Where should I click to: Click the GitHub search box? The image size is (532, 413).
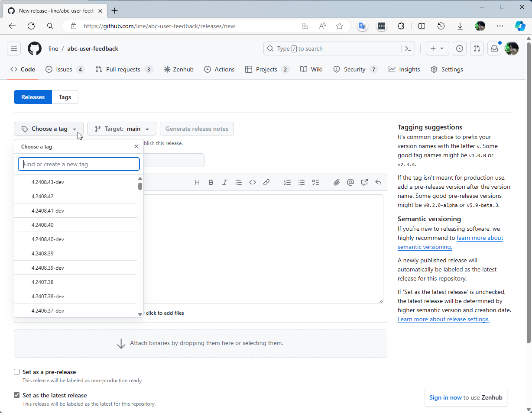[x=332, y=48]
